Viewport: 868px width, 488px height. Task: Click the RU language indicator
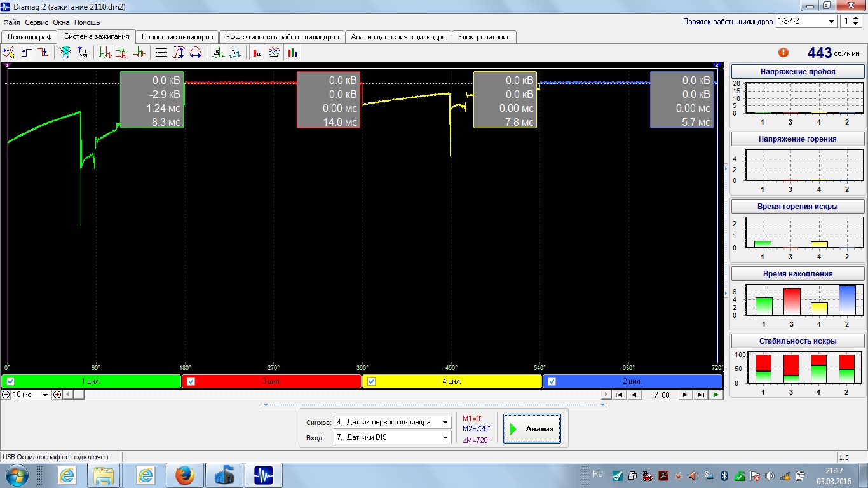[598, 474]
